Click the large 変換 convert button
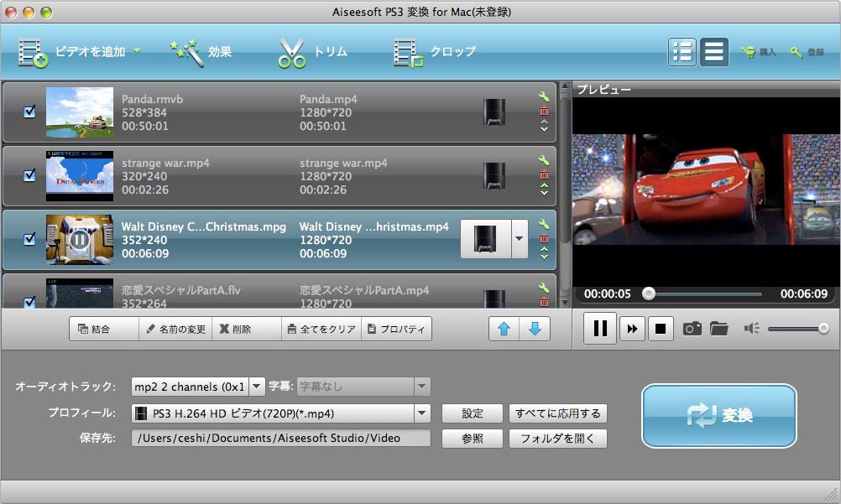Screen dimensions: 841x504 pos(718,416)
